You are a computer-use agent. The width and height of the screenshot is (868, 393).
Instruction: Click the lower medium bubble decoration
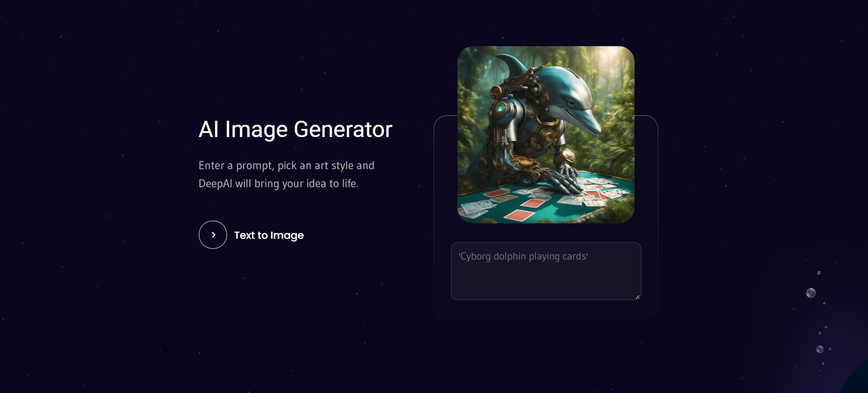point(820,349)
